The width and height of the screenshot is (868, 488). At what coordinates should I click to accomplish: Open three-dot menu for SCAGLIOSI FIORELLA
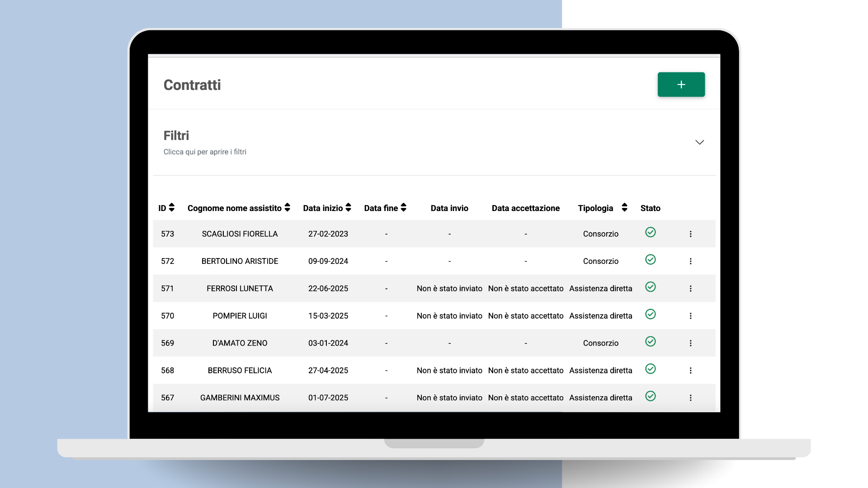point(690,234)
